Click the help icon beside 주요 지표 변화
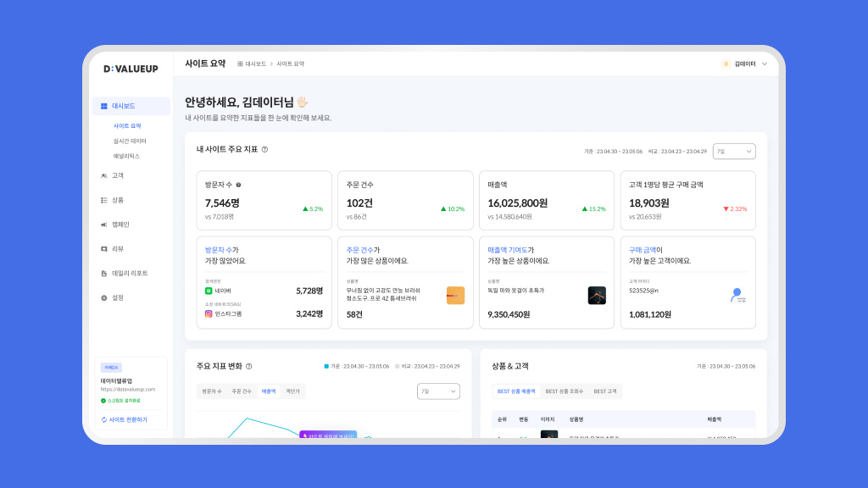This screenshot has height=488, width=868. [249, 366]
